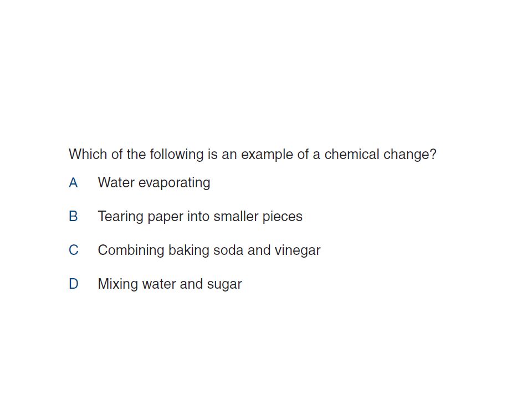Pick the 'Mixing water and sugar' answer
Image resolution: width=532 pixels, height=399 pixels.
170,284
